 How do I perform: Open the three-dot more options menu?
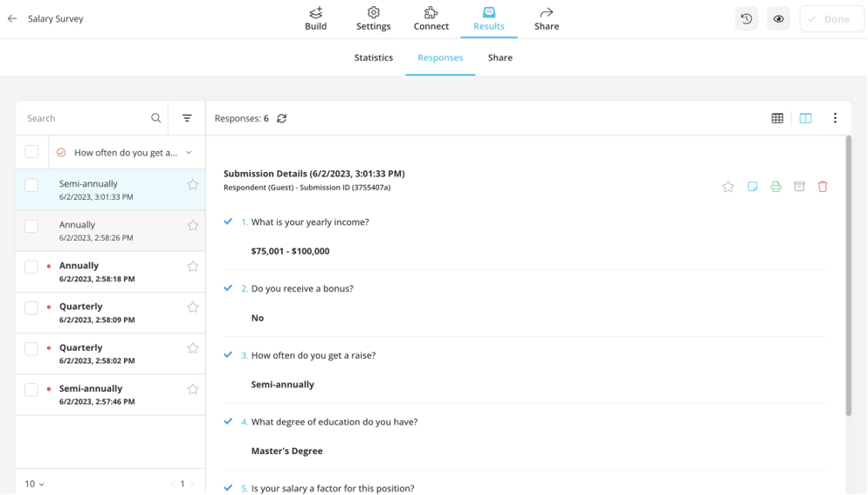click(x=835, y=119)
